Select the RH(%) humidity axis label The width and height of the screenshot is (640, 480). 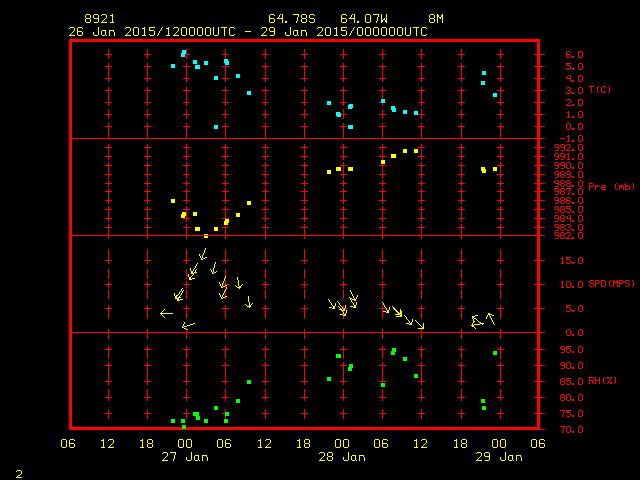(603, 381)
